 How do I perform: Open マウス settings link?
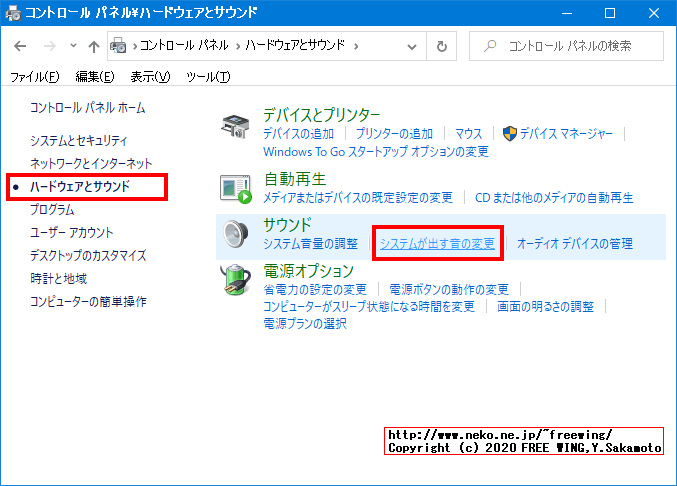(468, 134)
